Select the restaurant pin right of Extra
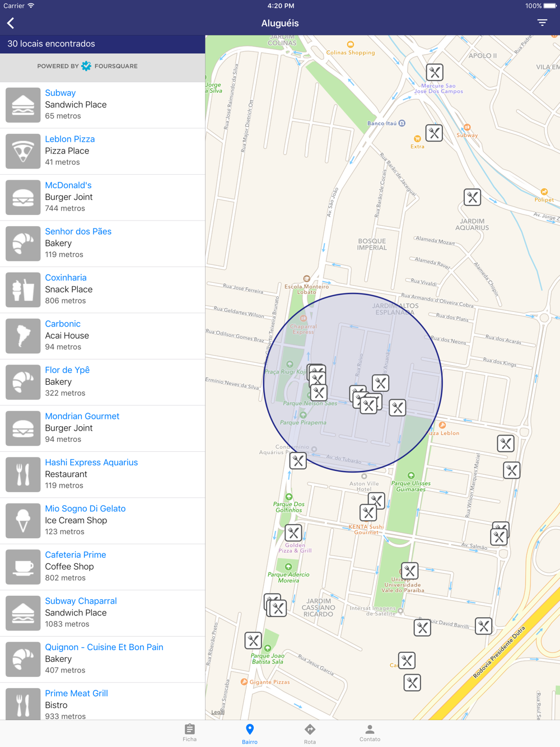Viewport: 560px width, 747px height. pyautogui.click(x=434, y=133)
